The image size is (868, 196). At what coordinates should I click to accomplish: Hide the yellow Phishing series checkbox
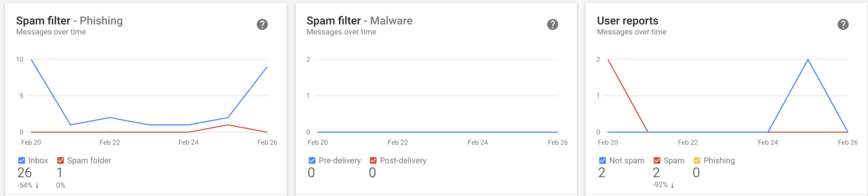(697, 161)
